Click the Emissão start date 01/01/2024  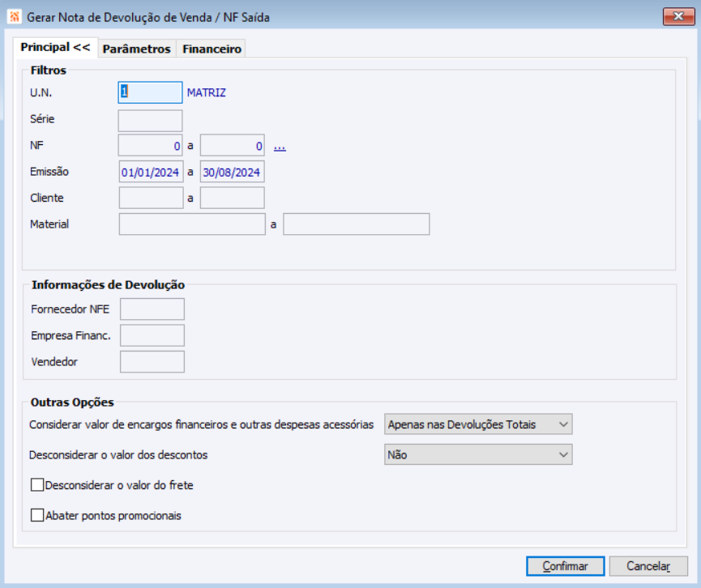151,172
